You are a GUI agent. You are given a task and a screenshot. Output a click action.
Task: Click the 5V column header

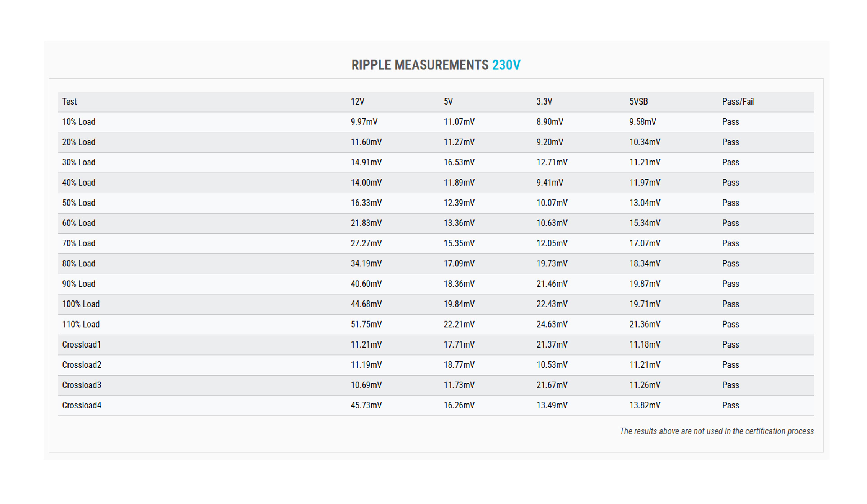448,102
